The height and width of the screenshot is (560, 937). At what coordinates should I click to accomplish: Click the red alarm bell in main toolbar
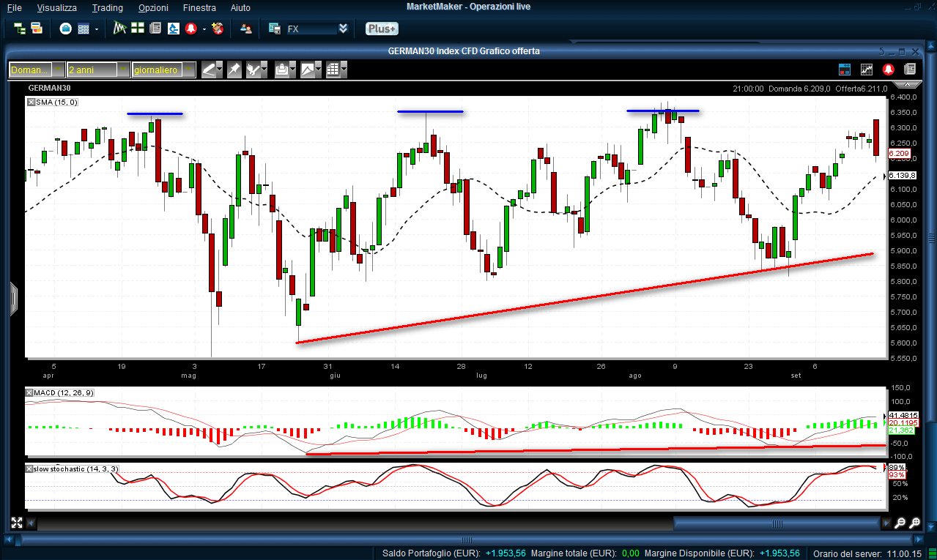(x=192, y=29)
